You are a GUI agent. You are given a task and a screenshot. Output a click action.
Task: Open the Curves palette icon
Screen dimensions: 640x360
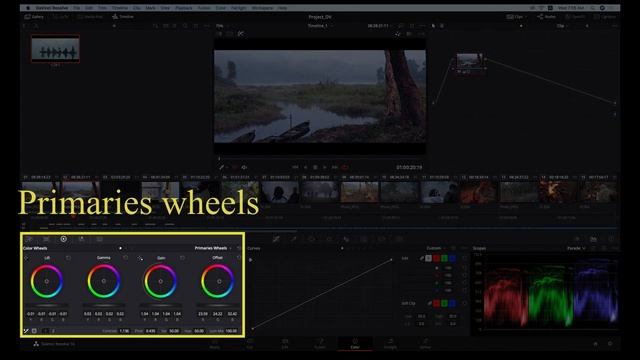(x=276, y=239)
